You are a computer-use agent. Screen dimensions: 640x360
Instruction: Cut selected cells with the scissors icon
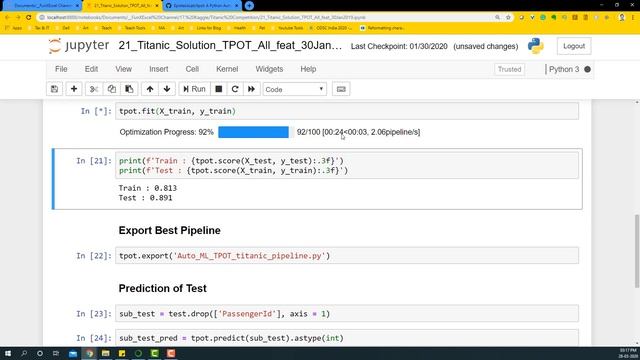click(x=94, y=89)
